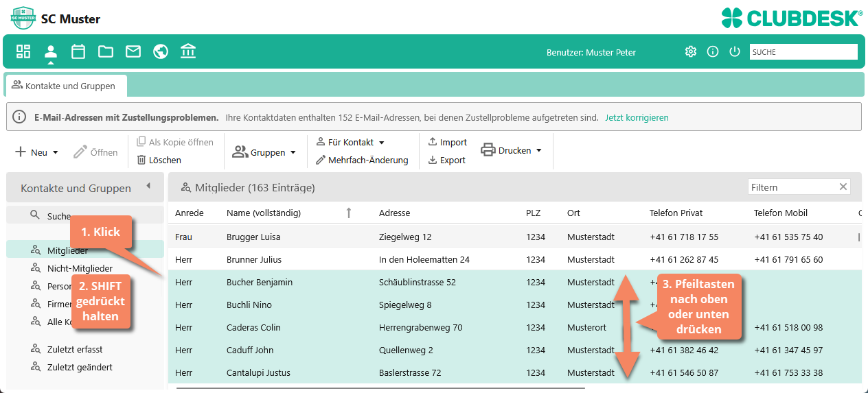Viewport: 868px width, 393px height.
Task: Select Nicht-Mitglieder group in sidebar
Action: click(x=80, y=268)
